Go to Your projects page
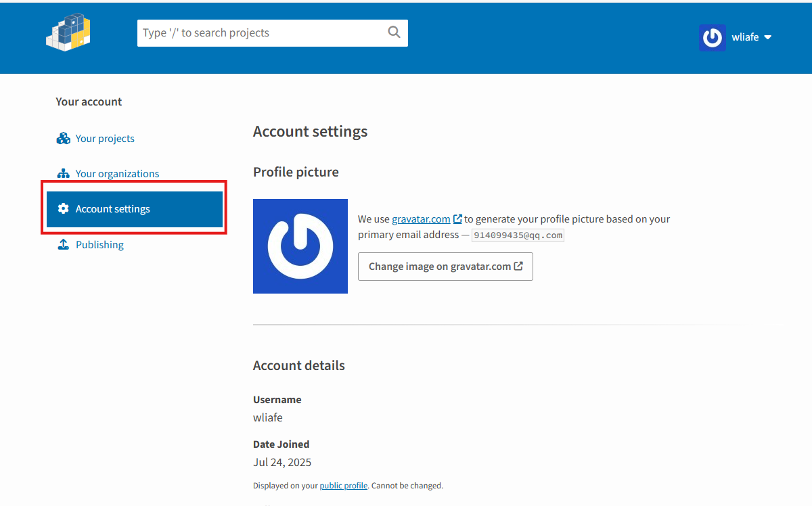Screen dimensions: 812x506 (x=105, y=139)
